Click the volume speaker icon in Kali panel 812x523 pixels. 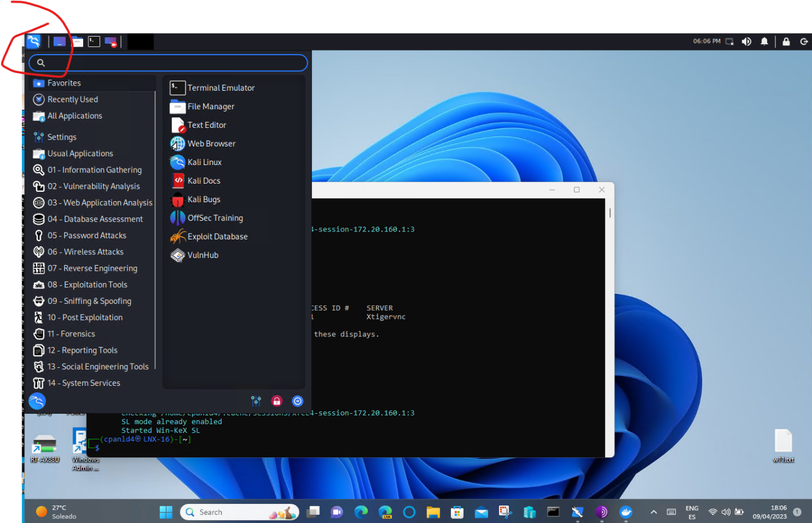746,42
